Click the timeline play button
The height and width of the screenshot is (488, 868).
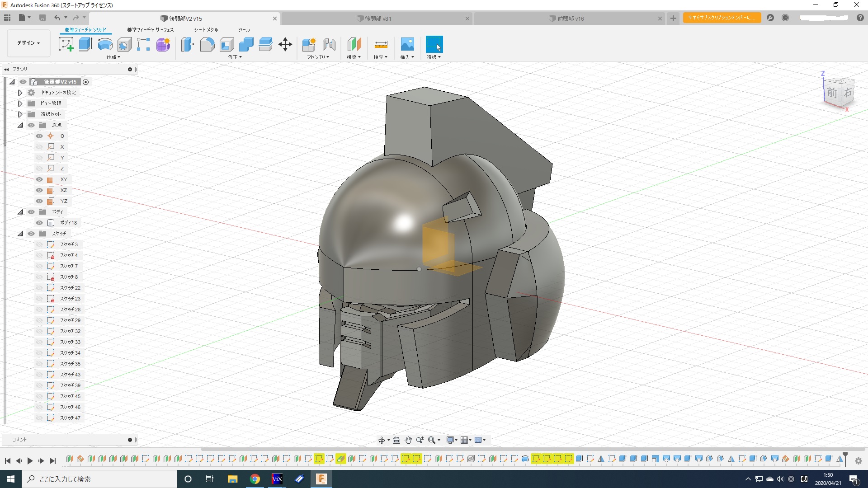click(30, 461)
